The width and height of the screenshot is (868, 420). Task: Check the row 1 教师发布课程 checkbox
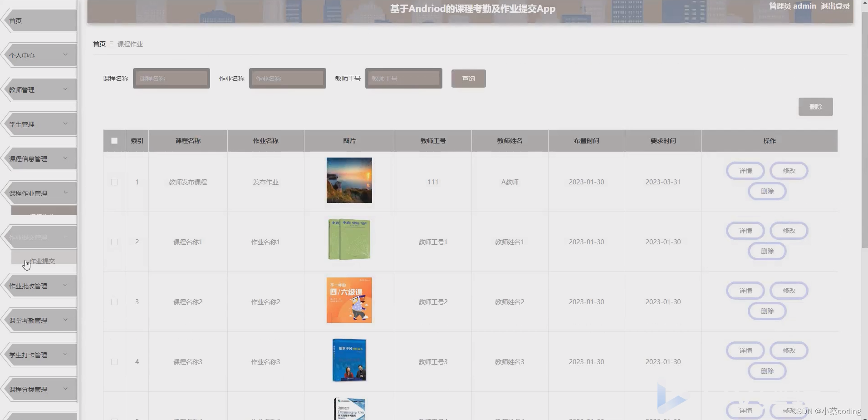pyautogui.click(x=114, y=182)
